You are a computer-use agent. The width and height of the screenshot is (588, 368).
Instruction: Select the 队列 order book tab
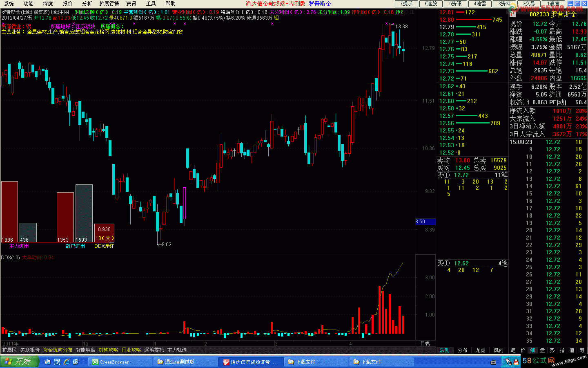point(444,350)
